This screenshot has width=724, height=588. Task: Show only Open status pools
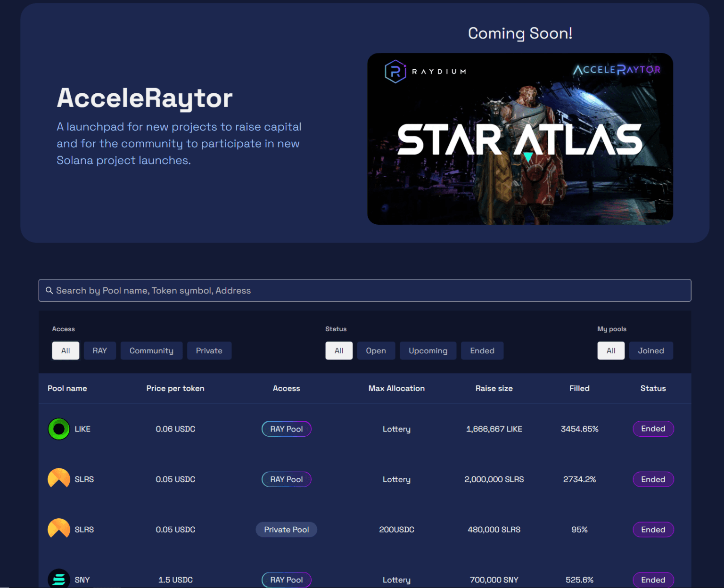pos(376,351)
